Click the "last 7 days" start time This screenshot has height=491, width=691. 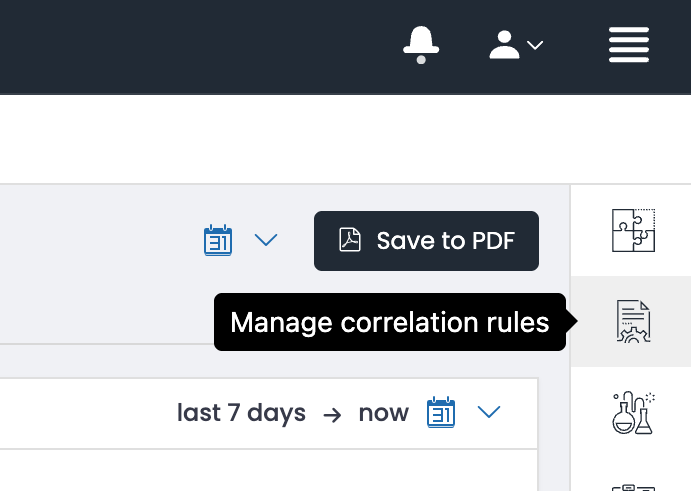241,413
